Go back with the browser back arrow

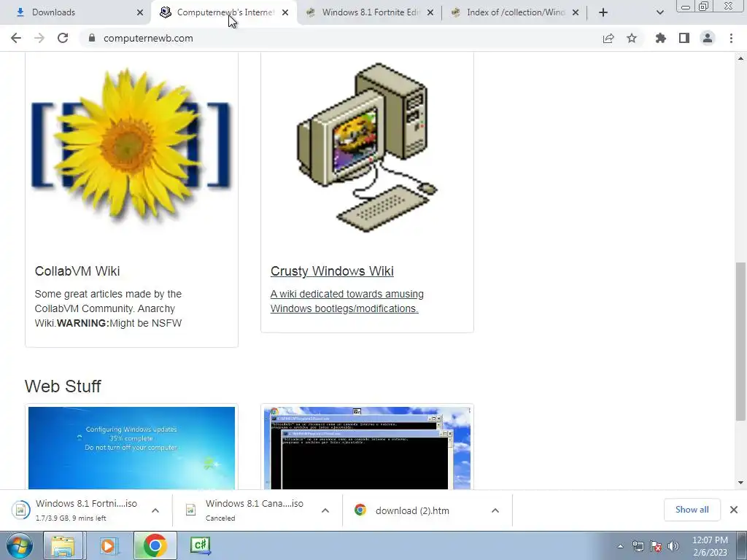click(x=16, y=38)
